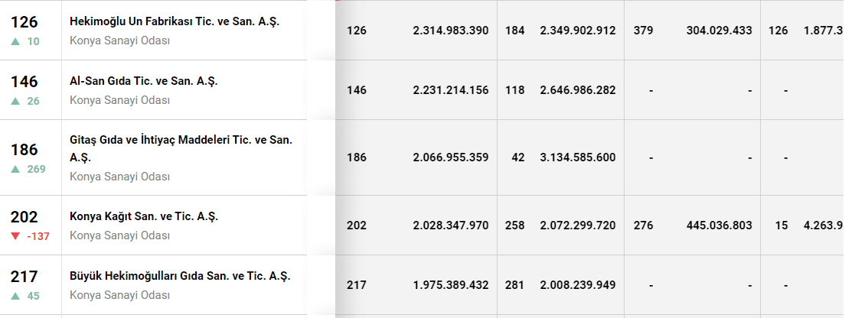Click red down arrow beside -137
This screenshot has width=868, height=318.
click(15, 236)
